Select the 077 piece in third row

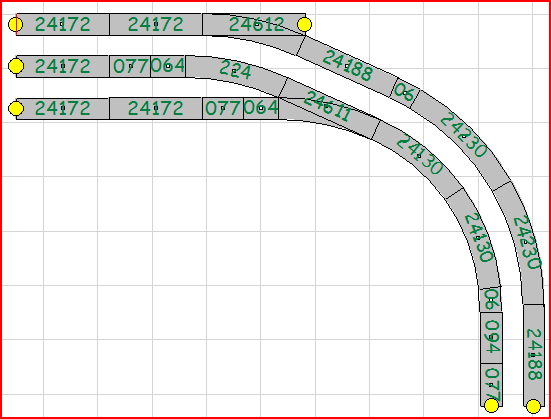click(x=223, y=108)
